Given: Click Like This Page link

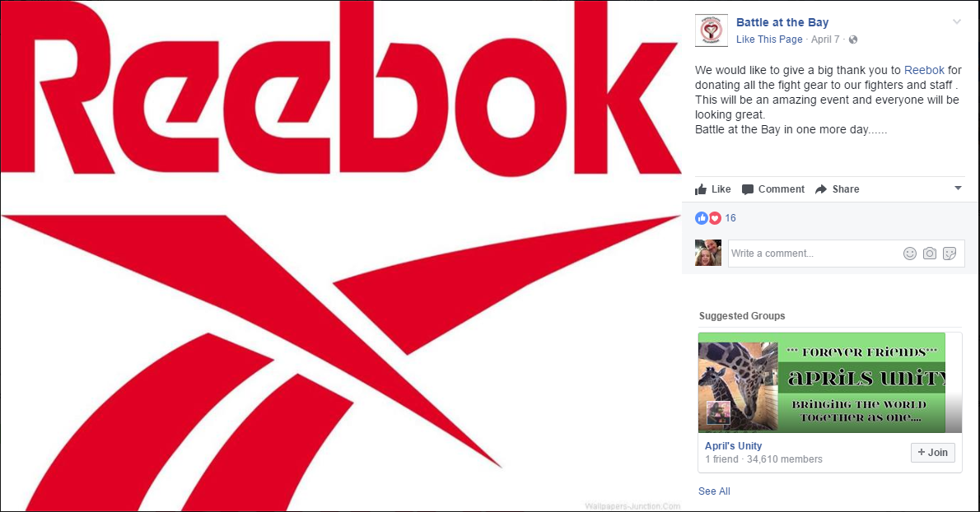Looking at the screenshot, I should pos(768,40).
